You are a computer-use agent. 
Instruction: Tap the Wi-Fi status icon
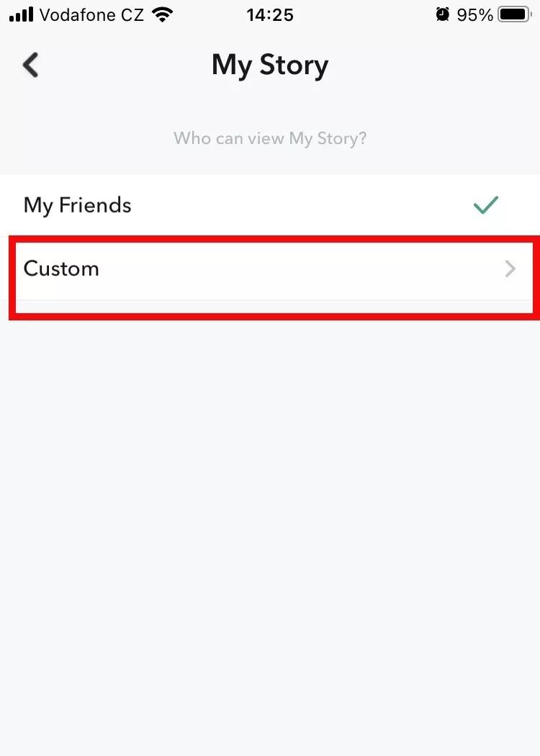[x=163, y=14]
